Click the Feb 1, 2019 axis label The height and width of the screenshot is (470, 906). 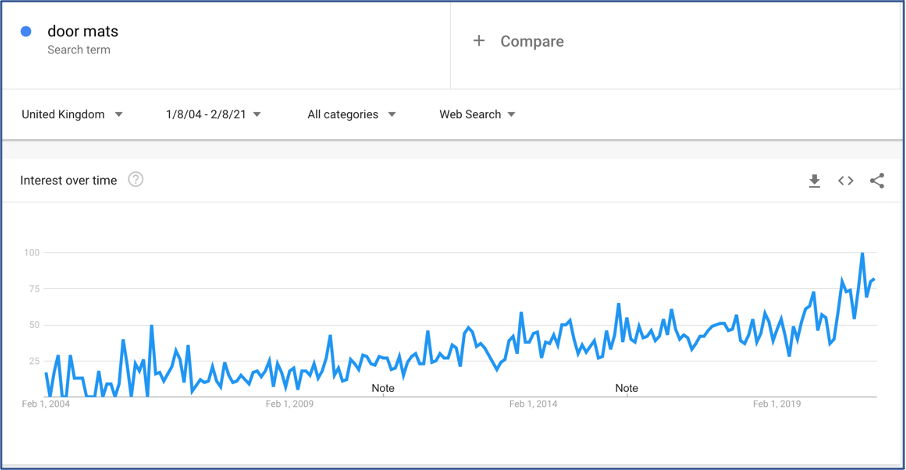tap(777, 404)
